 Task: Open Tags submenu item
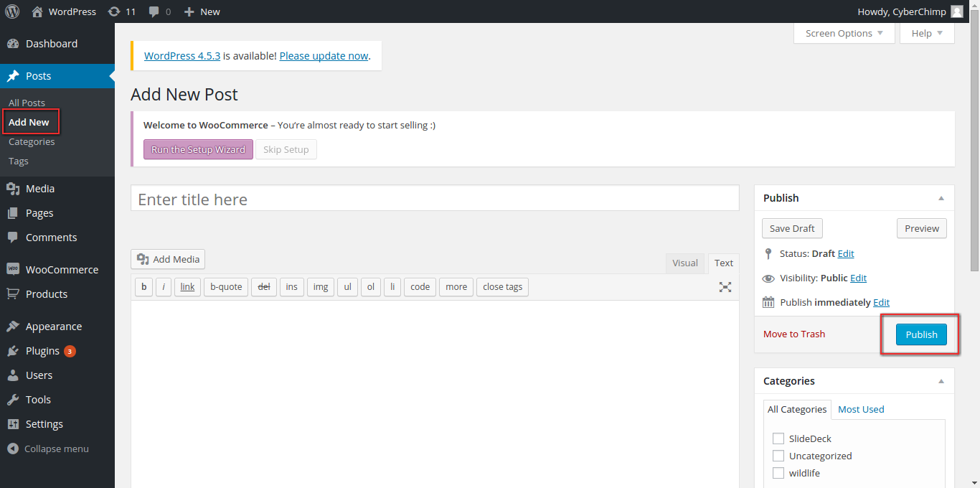[19, 161]
